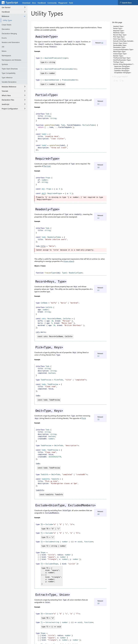
Task: Jump to ReturnType<Type> in page outline
Action: 120,52
